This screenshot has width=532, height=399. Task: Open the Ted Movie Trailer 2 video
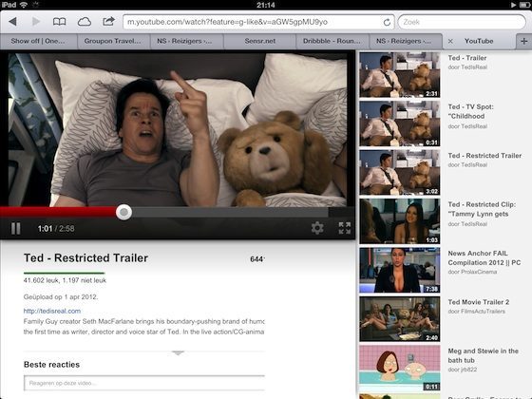tap(479, 302)
